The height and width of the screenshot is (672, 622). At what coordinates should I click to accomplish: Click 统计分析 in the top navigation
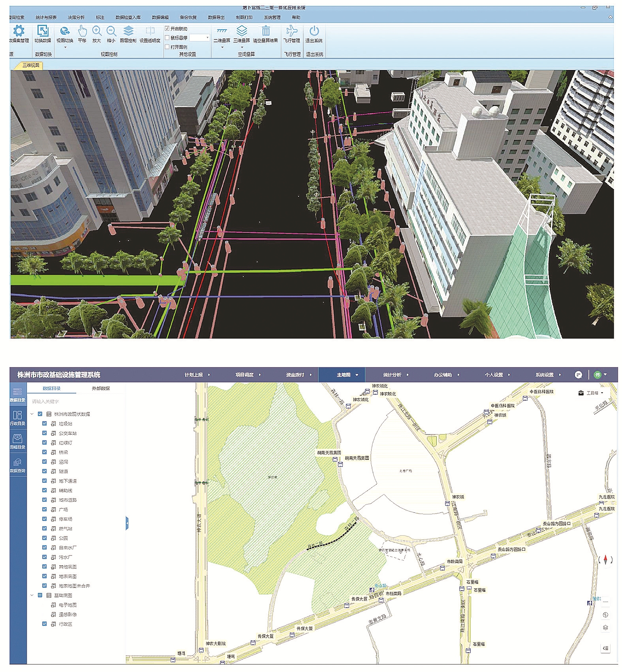392,375
